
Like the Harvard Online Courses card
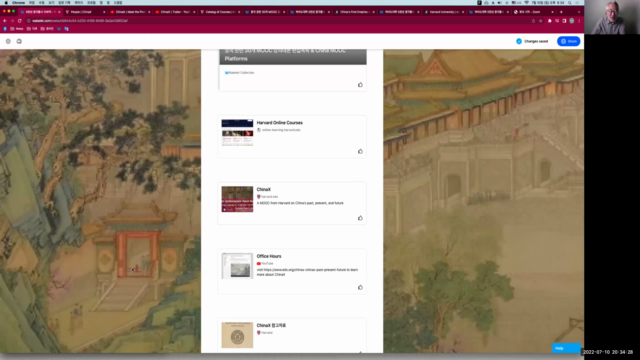coord(360,151)
